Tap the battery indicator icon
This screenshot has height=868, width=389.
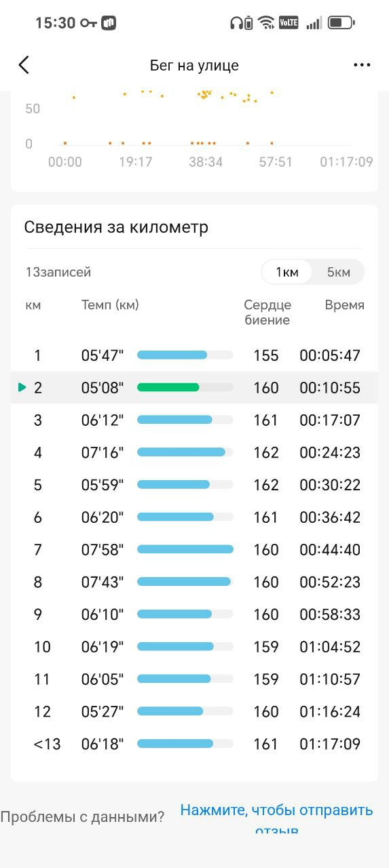(x=341, y=23)
